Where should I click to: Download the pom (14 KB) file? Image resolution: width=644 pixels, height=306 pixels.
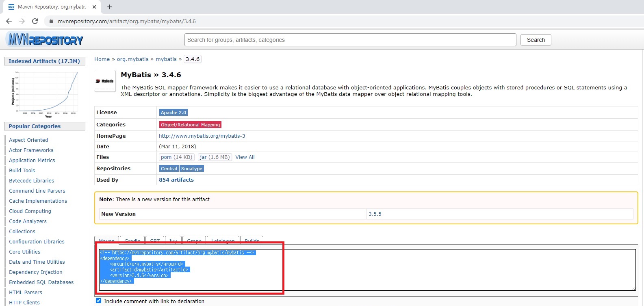coord(176,157)
